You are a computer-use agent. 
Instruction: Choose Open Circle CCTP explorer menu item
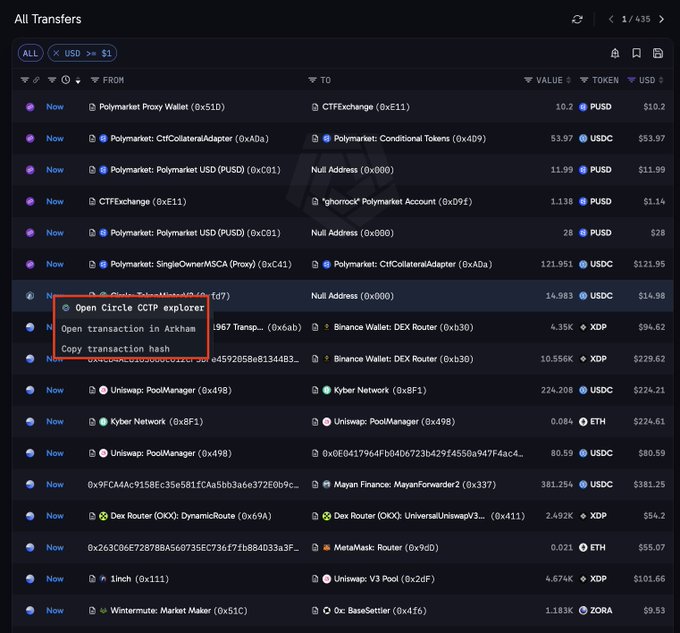click(x=131, y=308)
